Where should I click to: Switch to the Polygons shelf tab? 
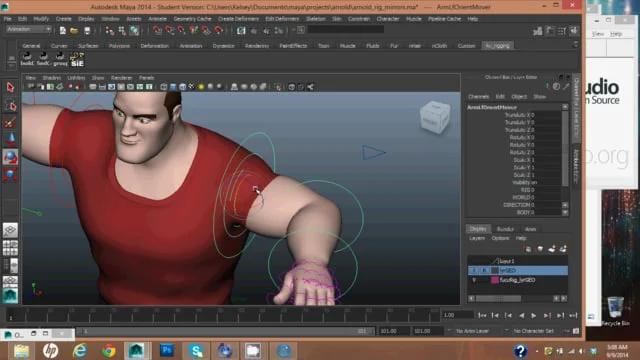pos(119,46)
